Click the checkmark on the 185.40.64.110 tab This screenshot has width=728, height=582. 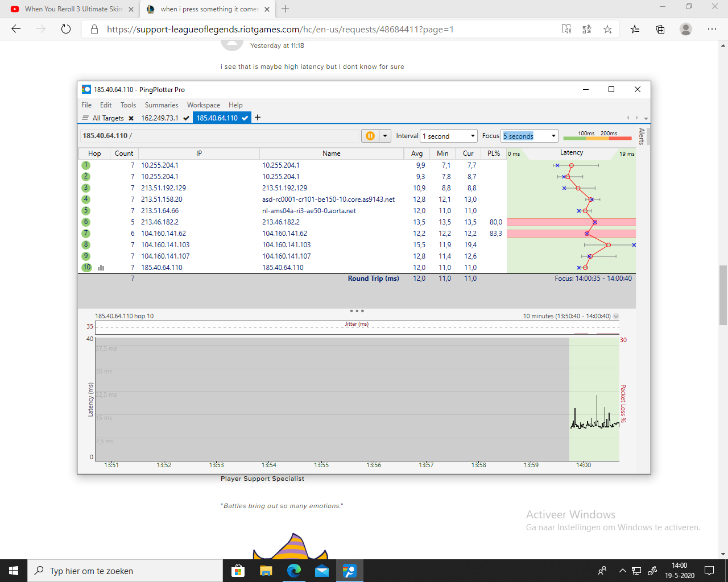(x=245, y=118)
